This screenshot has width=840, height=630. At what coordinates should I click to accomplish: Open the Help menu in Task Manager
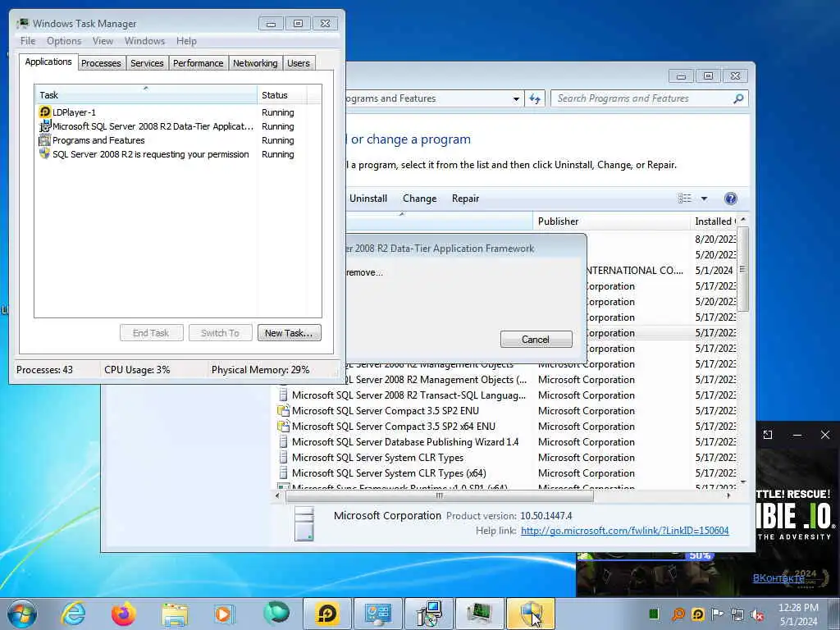186,41
